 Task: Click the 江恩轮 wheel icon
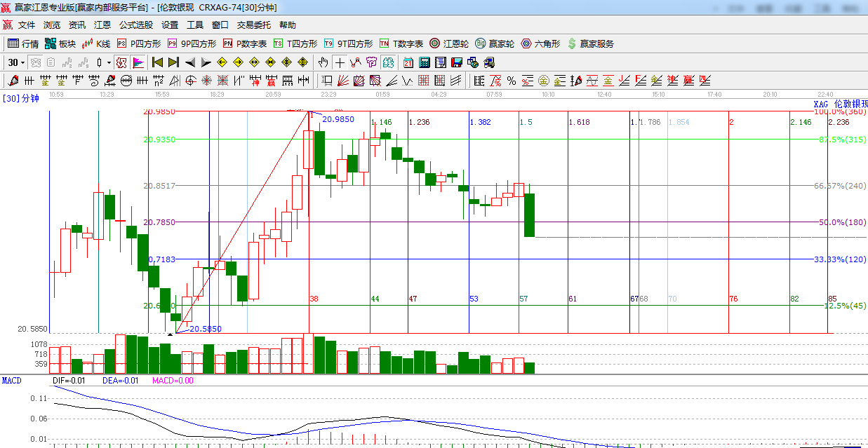(x=449, y=43)
